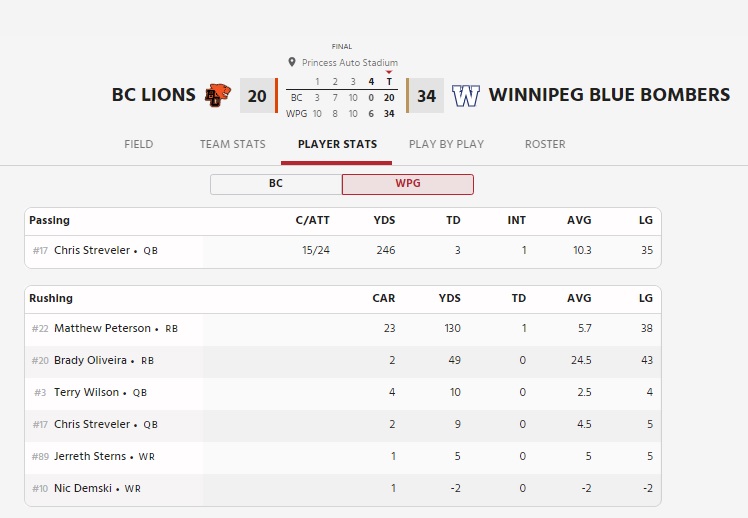Click Matthew Peterson in the rushing table
The image size is (748, 518).
click(x=102, y=328)
